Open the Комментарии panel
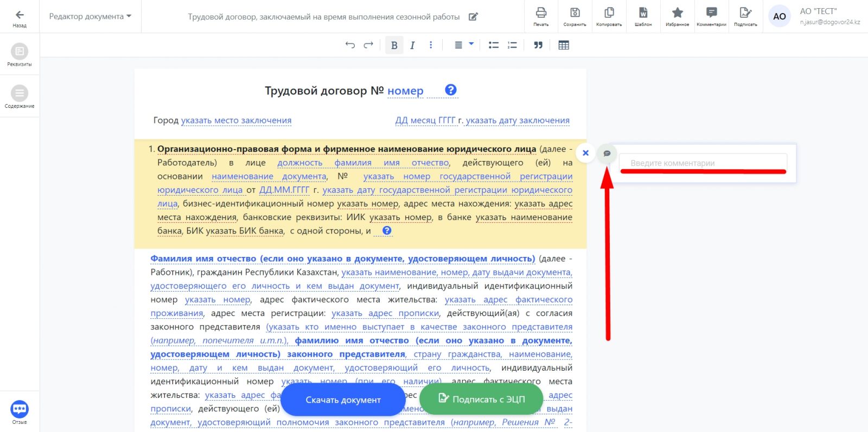 pyautogui.click(x=711, y=16)
